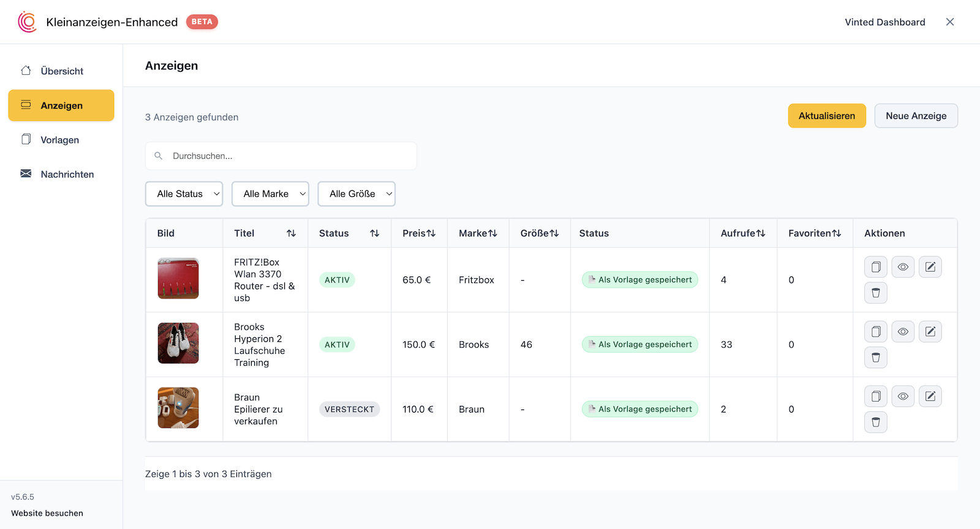Sort the table by Favoriten
The width and height of the screenshot is (980, 529).
point(836,234)
